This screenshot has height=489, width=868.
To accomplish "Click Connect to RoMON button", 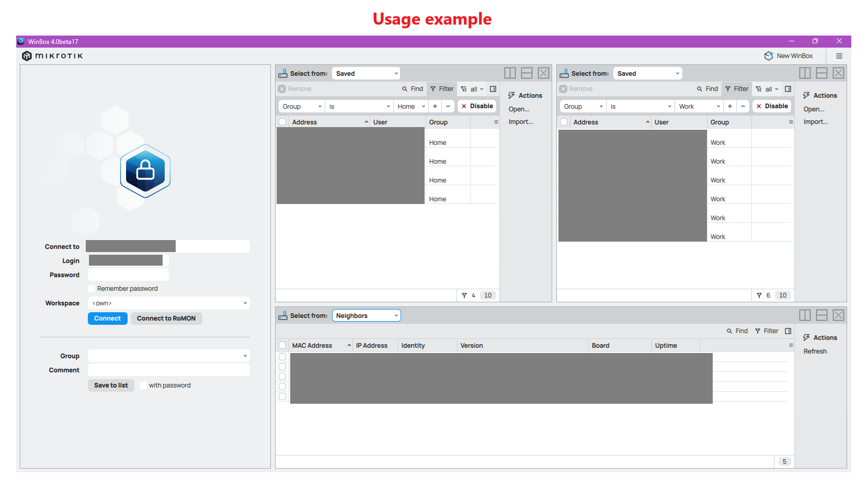I will [x=166, y=319].
